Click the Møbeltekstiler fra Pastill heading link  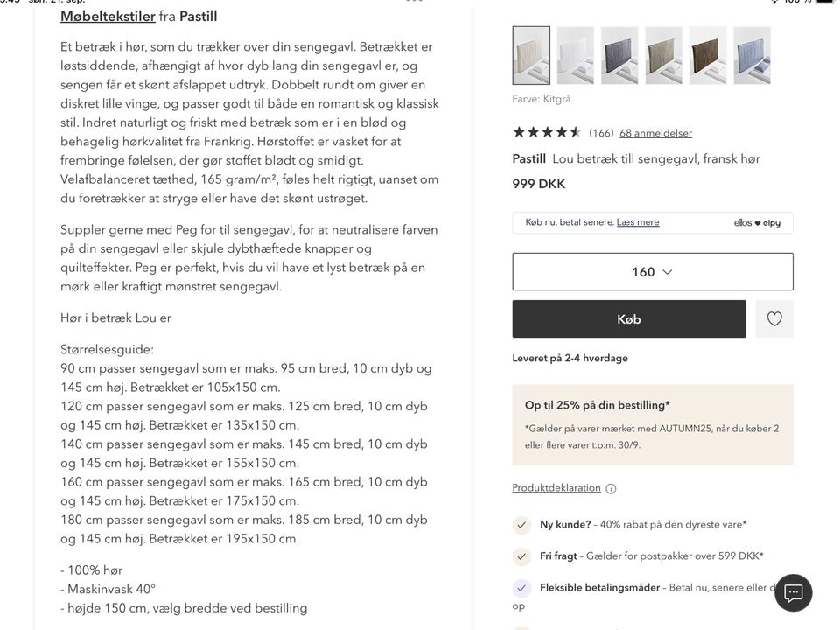point(108,16)
